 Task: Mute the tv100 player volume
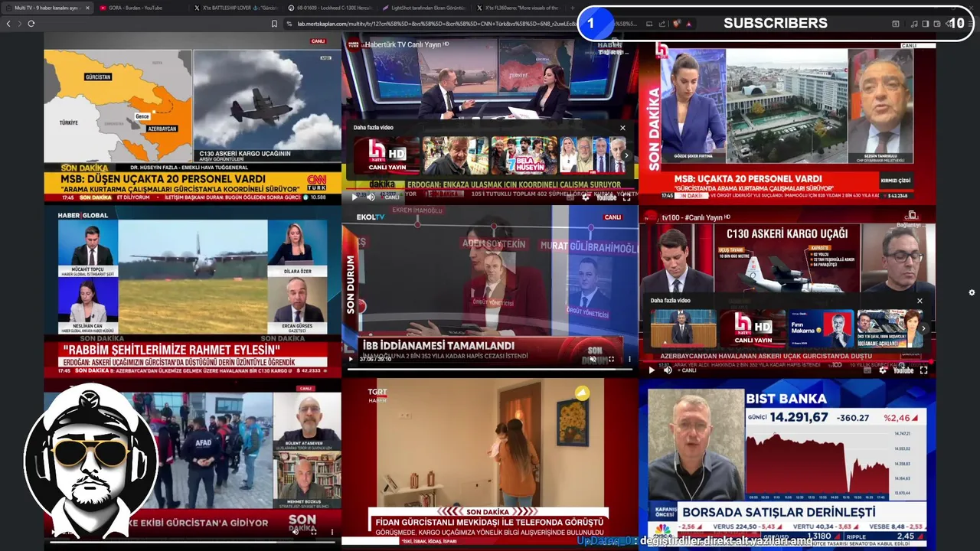point(668,370)
